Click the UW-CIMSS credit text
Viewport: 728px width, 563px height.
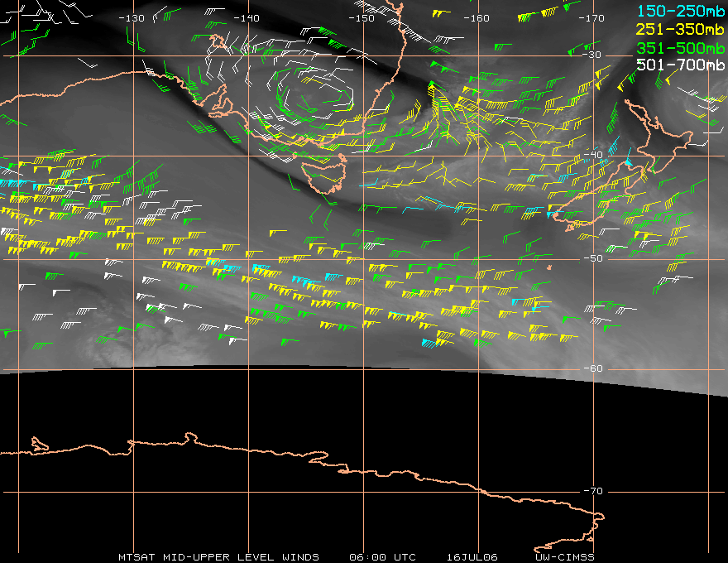click(564, 556)
